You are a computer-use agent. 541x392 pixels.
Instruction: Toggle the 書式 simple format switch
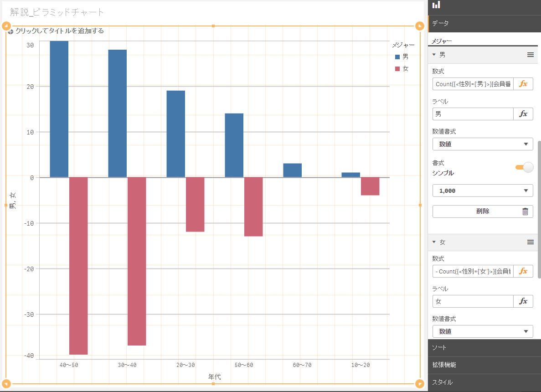pyautogui.click(x=524, y=167)
